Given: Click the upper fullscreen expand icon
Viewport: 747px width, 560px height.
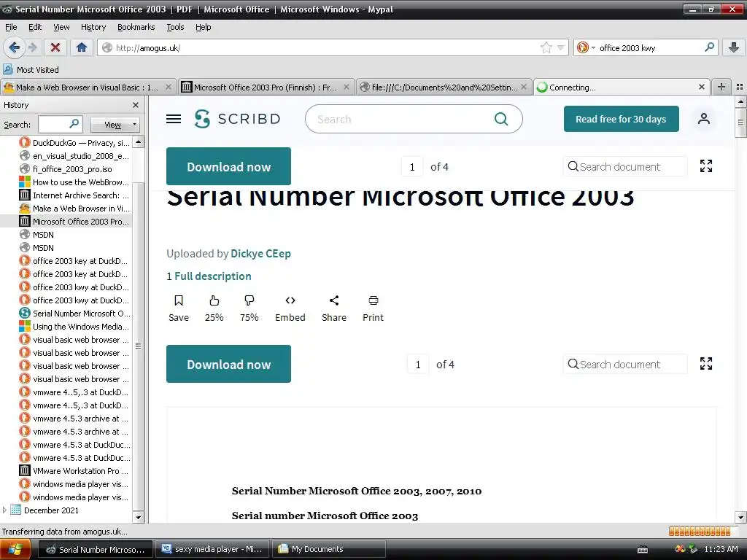Looking at the screenshot, I should [706, 166].
